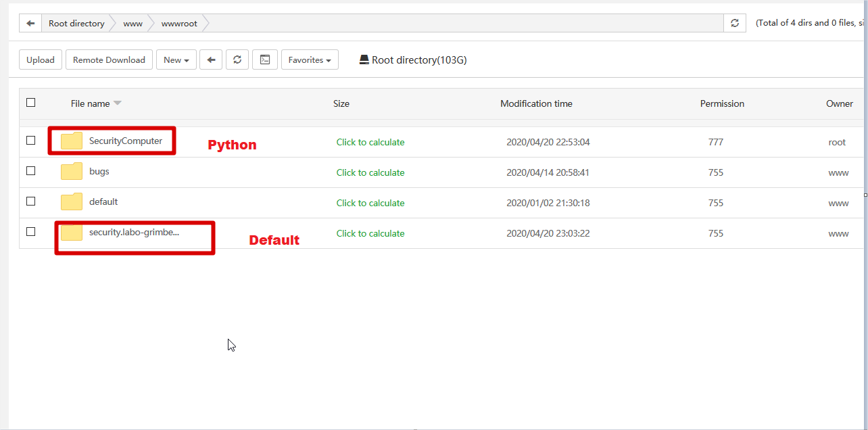868x430 pixels.
Task: Open the terminal icon button
Action: (265, 60)
